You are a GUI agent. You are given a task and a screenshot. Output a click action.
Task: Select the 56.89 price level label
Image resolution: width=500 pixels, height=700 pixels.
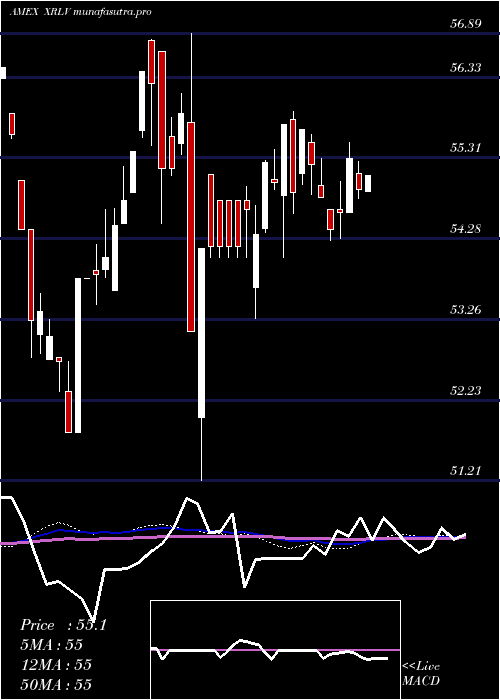[x=465, y=24]
